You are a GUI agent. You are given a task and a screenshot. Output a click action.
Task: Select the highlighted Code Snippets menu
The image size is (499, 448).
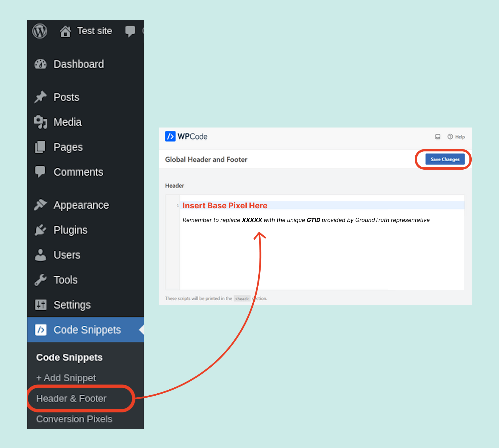coord(86,330)
